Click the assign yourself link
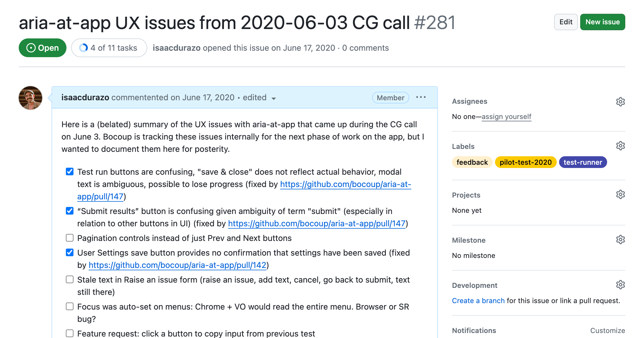This screenshot has height=338, width=644. [506, 116]
